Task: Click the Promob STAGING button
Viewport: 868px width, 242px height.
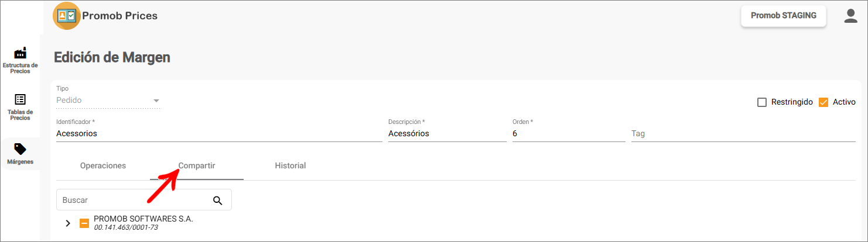Action: point(783,16)
